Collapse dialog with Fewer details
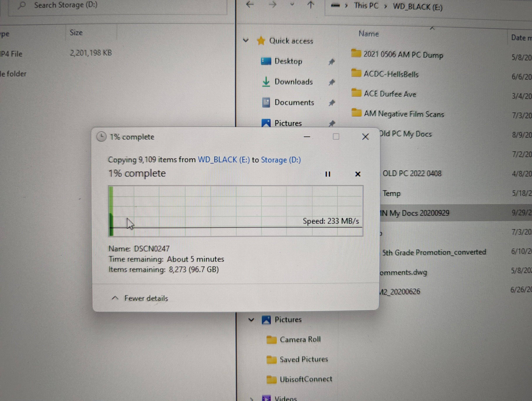Image resolution: width=532 pixels, height=401 pixels. (x=140, y=298)
